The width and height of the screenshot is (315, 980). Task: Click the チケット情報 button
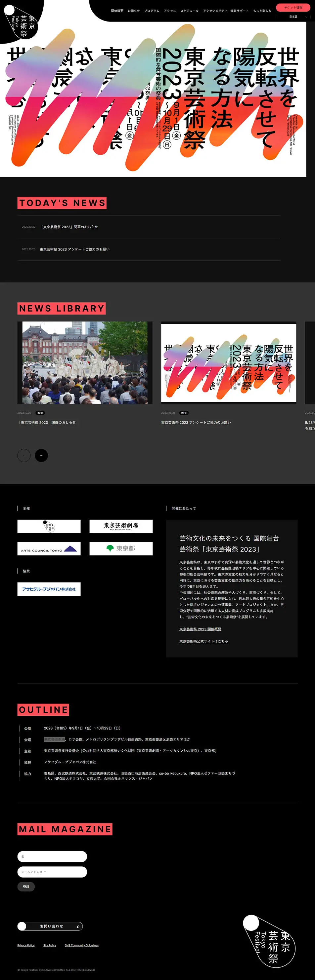[x=293, y=7]
